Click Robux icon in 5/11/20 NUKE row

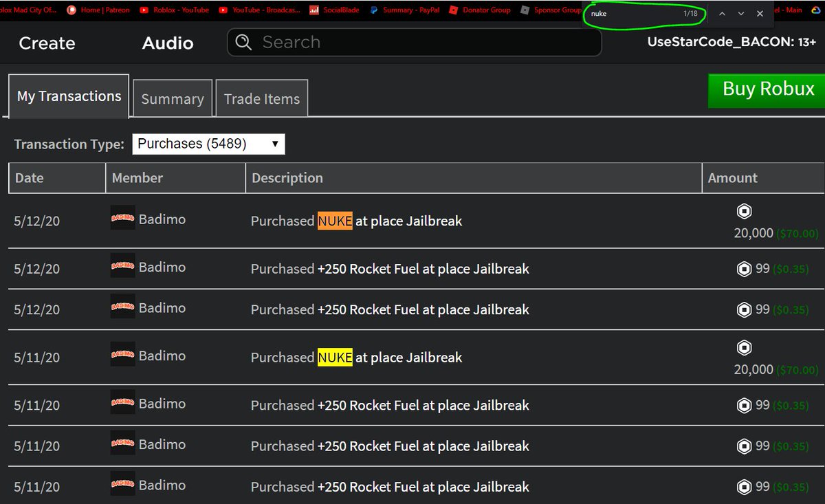click(744, 347)
